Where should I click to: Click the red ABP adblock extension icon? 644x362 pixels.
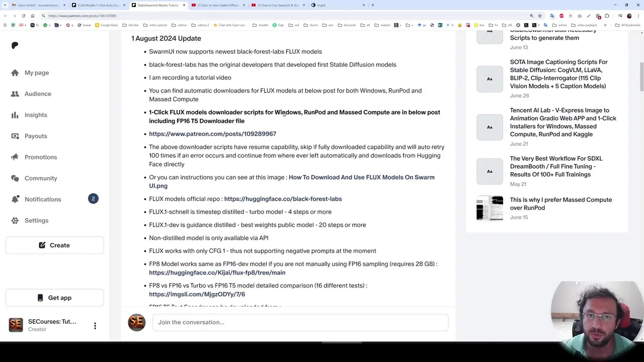coord(561,16)
